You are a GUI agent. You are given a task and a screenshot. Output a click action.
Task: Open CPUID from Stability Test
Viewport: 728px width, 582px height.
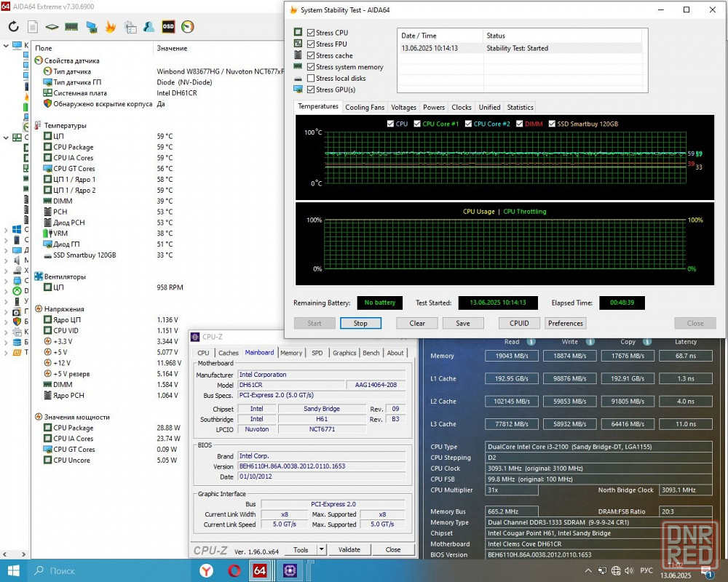click(x=519, y=323)
